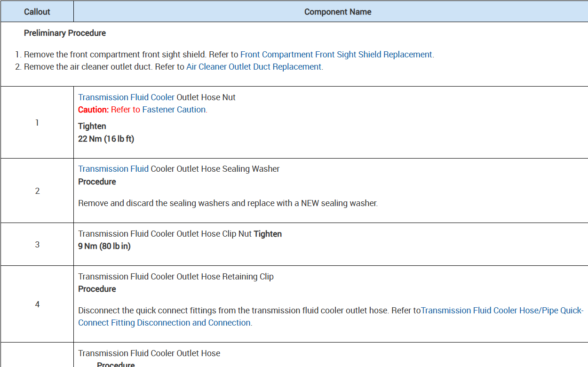Click Outlet Hose Retaining Clip component name
This screenshot has width=588, height=367.
(176, 277)
